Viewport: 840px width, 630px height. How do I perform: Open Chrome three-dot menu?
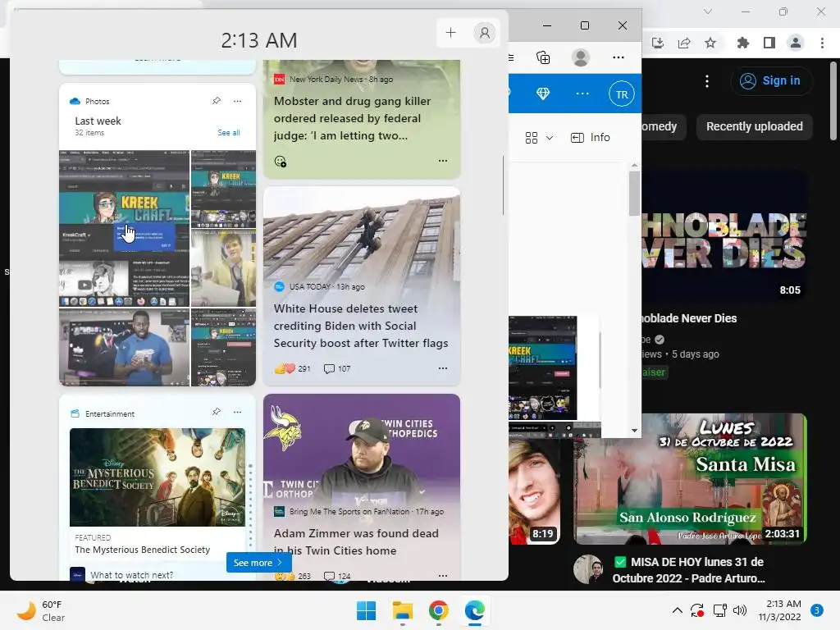click(x=822, y=43)
